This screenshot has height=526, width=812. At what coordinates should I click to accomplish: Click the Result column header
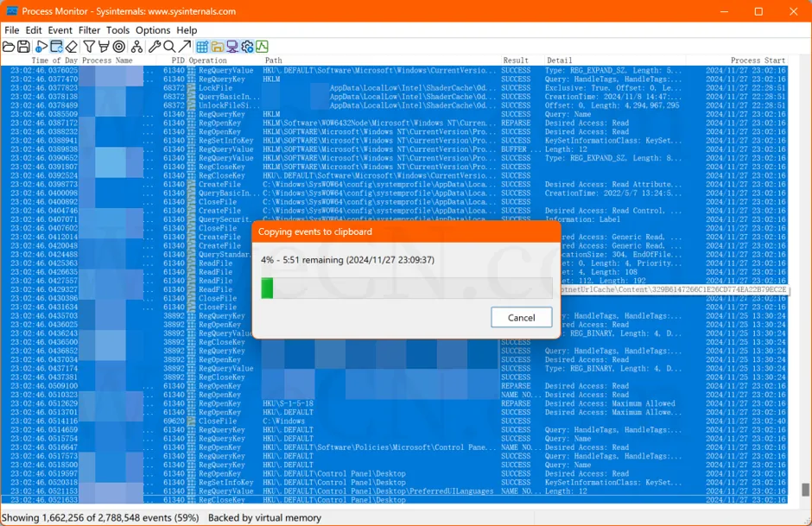click(516, 60)
